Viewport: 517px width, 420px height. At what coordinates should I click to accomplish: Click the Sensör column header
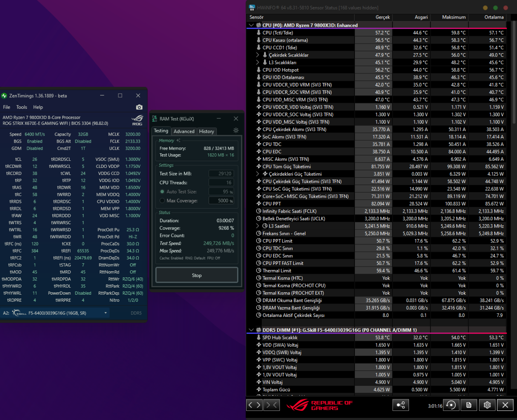300,17
